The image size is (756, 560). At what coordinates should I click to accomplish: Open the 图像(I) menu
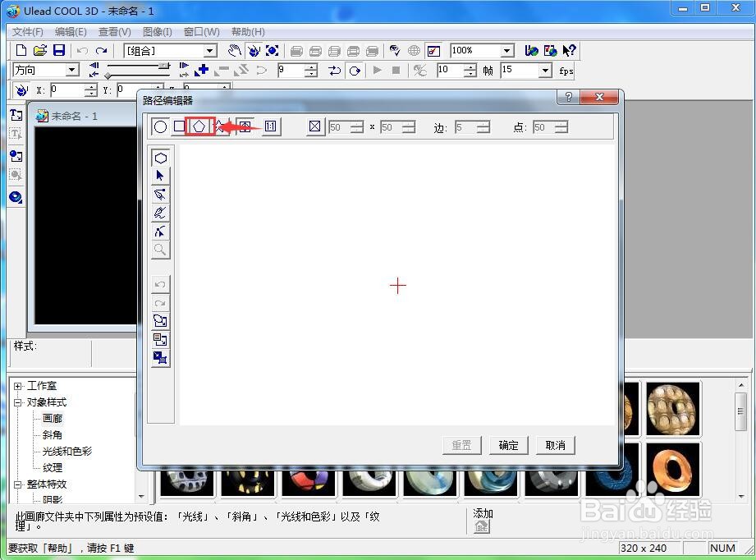pos(157,32)
